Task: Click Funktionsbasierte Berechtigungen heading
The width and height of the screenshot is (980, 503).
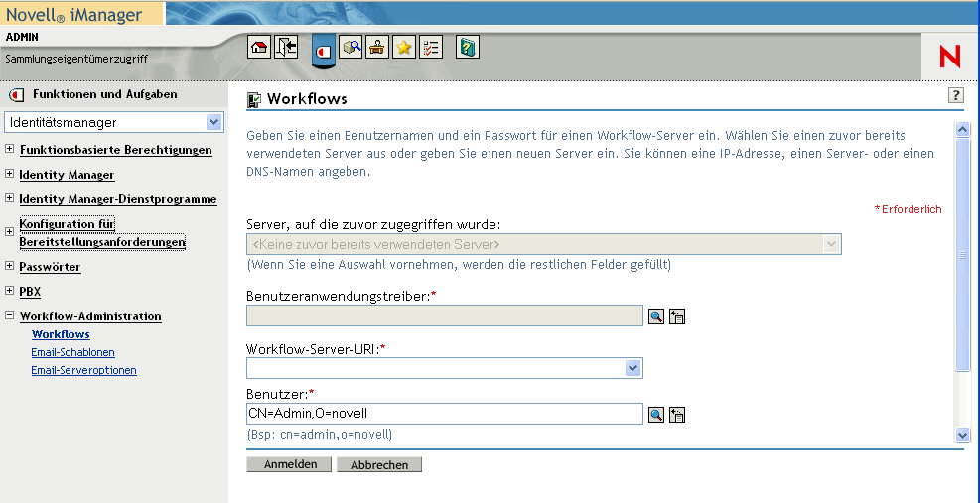Action: pos(115,150)
